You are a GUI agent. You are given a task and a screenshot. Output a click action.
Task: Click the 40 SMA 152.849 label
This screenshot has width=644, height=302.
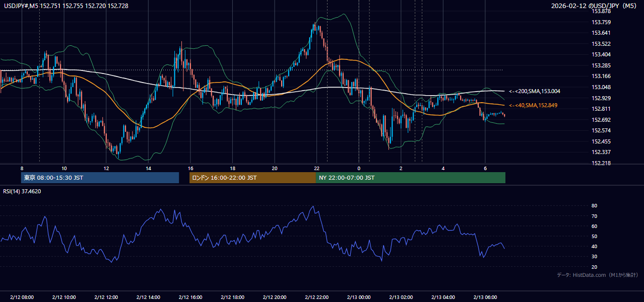tap(533, 105)
